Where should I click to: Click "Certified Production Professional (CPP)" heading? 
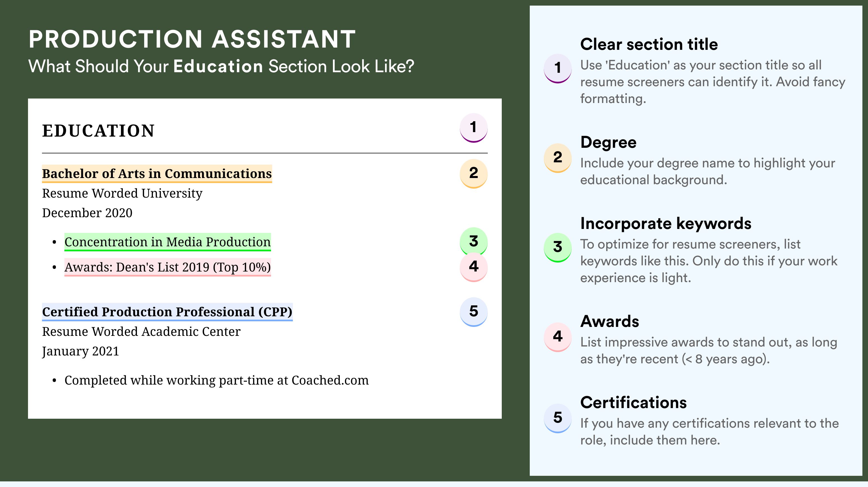pyautogui.click(x=167, y=312)
